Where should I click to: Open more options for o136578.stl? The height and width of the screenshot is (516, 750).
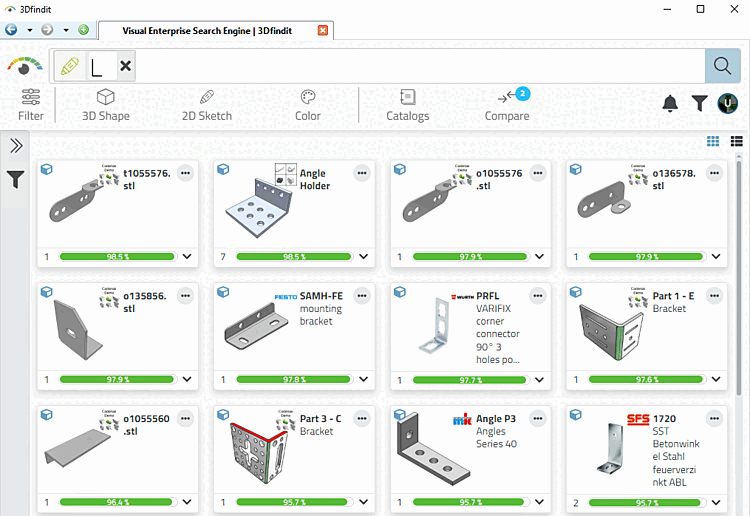(715, 173)
